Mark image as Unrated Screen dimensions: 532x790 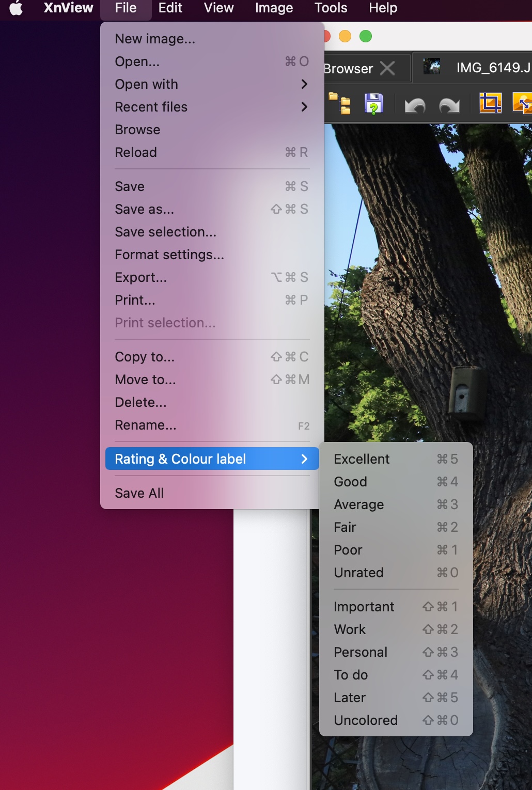click(396, 573)
